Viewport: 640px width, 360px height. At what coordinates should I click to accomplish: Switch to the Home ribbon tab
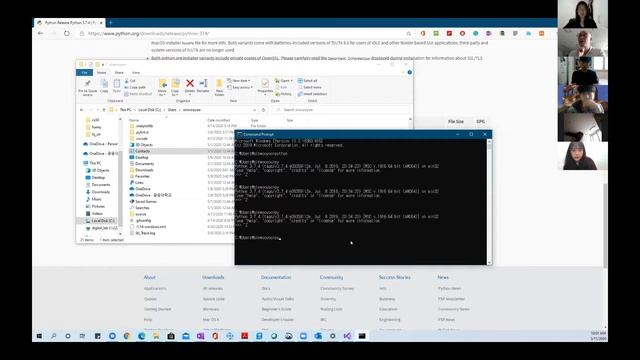[x=101, y=72]
